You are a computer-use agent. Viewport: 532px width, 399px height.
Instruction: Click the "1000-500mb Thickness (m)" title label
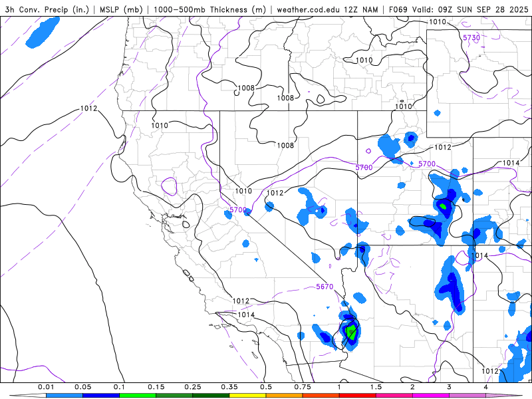[x=209, y=9]
